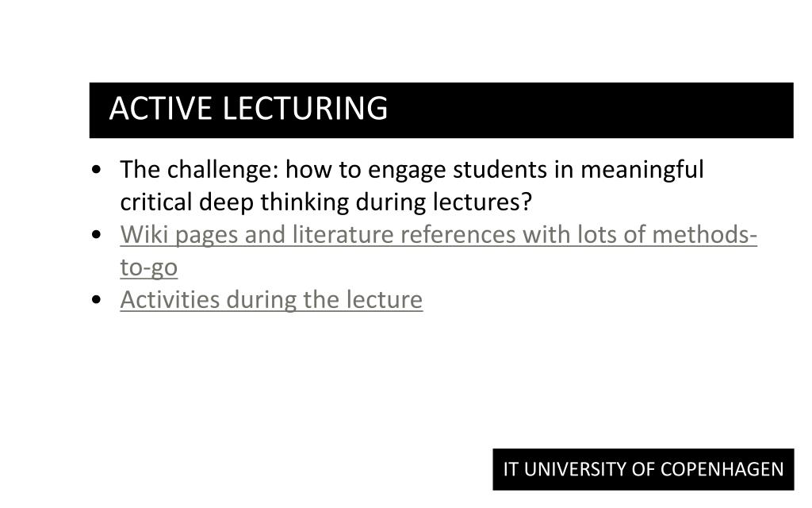Click the word 'challenge:' in first bullet
Screen dimensions: 812x508
pyautogui.click(x=223, y=170)
